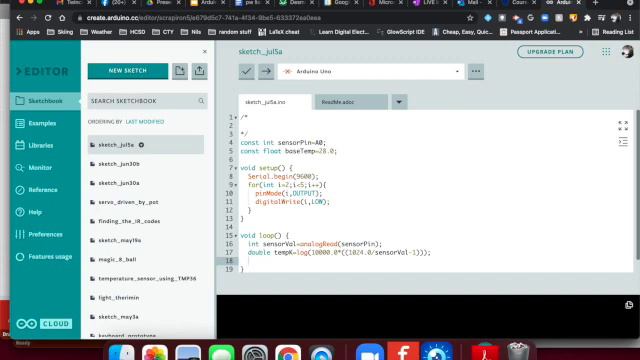Viewport: 640px width, 360px height.
Task: Collapse the setup function fold at line 7
Action: click(236, 168)
